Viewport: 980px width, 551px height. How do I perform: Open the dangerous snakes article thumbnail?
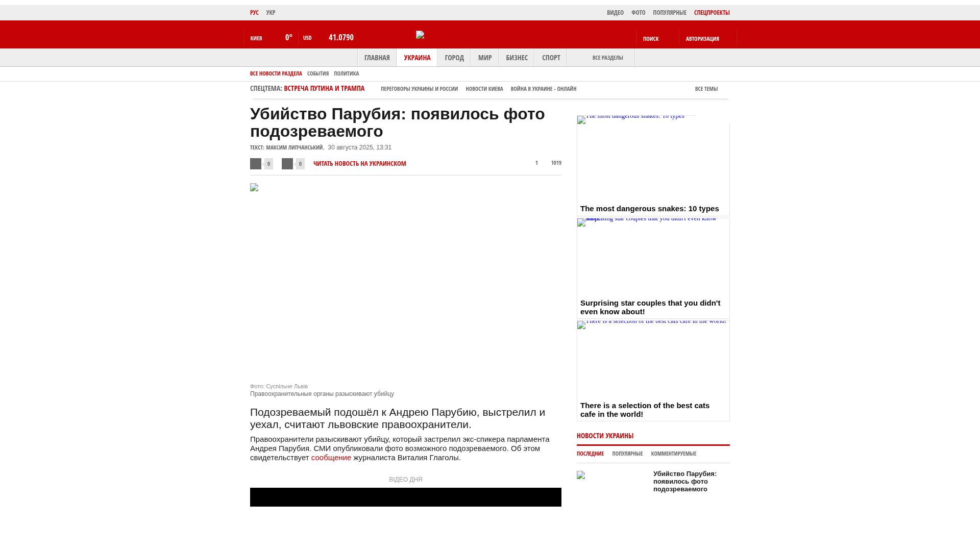pyautogui.click(x=653, y=159)
